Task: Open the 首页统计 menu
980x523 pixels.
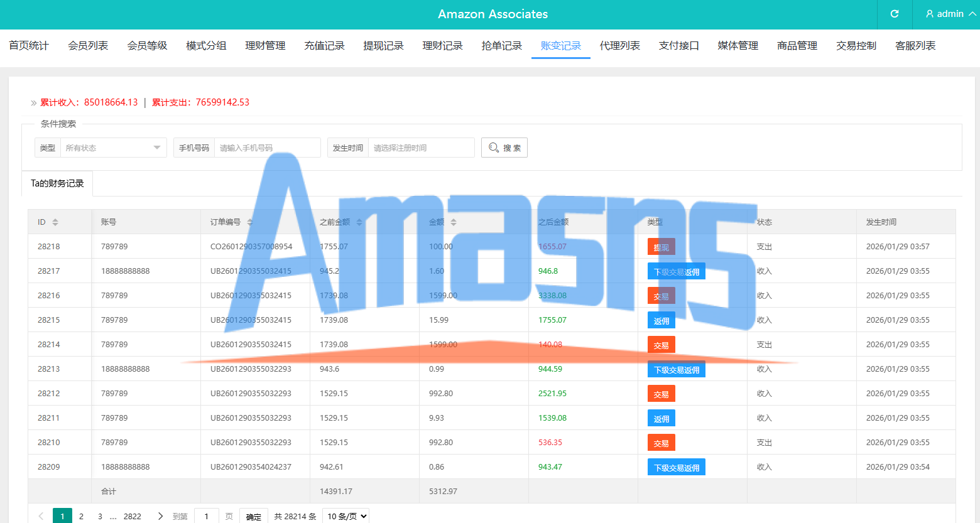Action: pyautogui.click(x=29, y=46)
